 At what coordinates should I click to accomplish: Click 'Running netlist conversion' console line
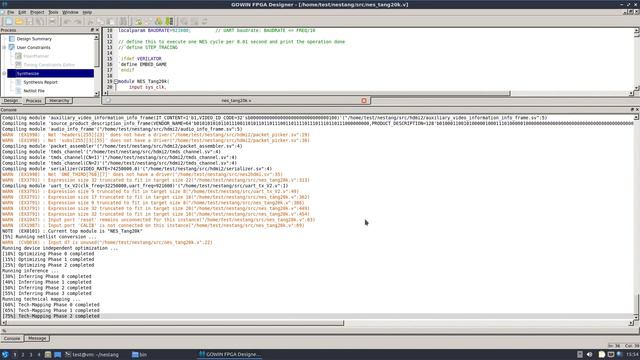click(49, 237)
